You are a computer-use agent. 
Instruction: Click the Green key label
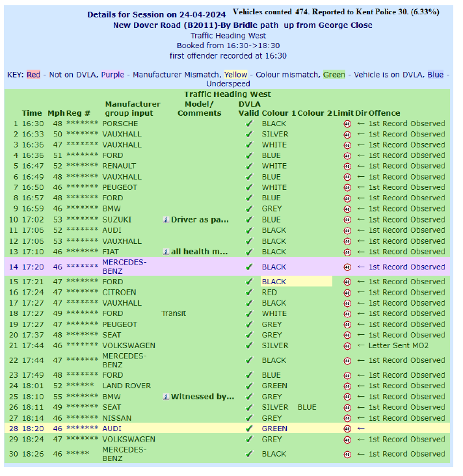[334, 75]
